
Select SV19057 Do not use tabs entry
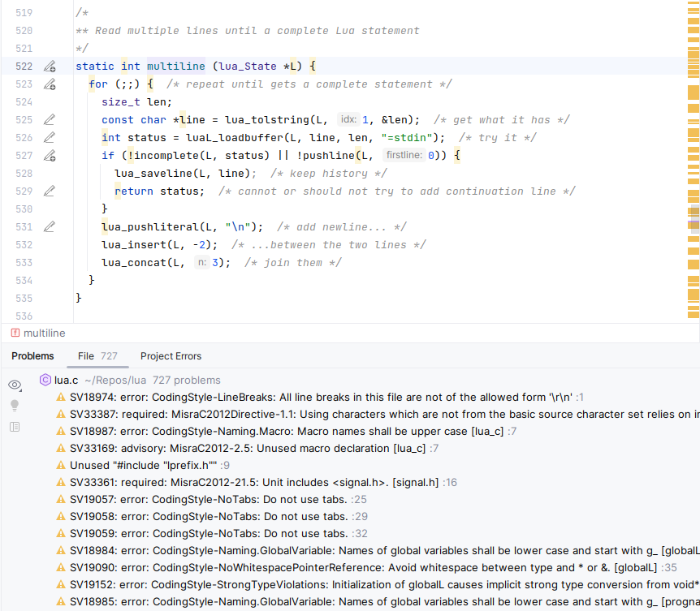click(211, 500)
